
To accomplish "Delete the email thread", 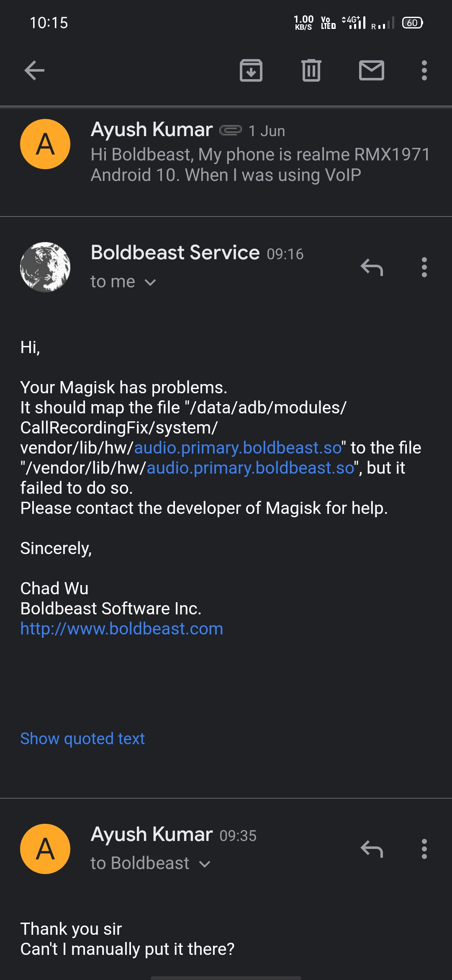I will point(311,71).
